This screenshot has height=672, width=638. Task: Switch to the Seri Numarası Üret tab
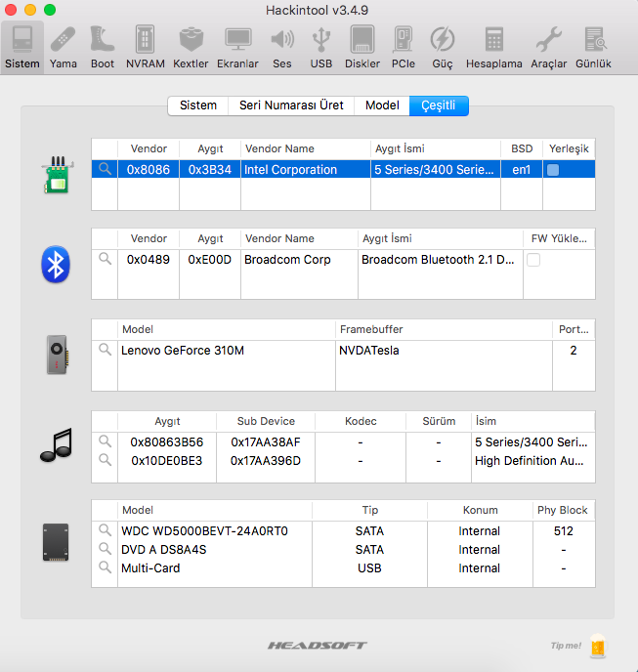click(x=291, y=105)
